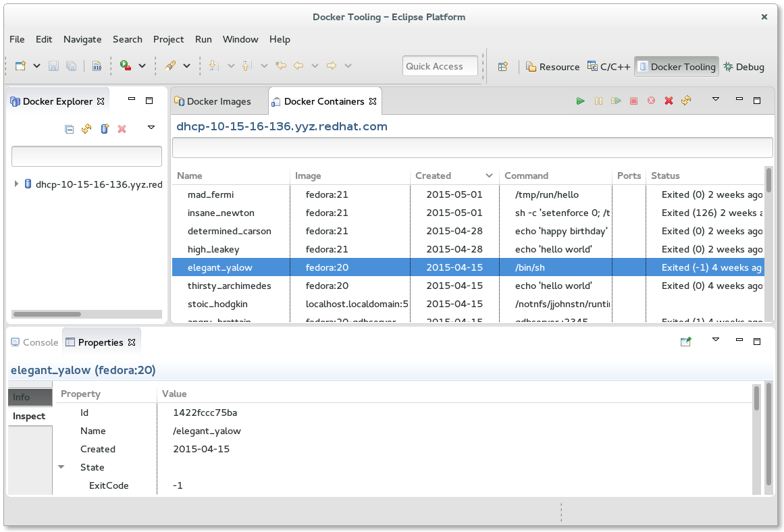
Task: Collapse the State property group
Action: pos(61,467)
